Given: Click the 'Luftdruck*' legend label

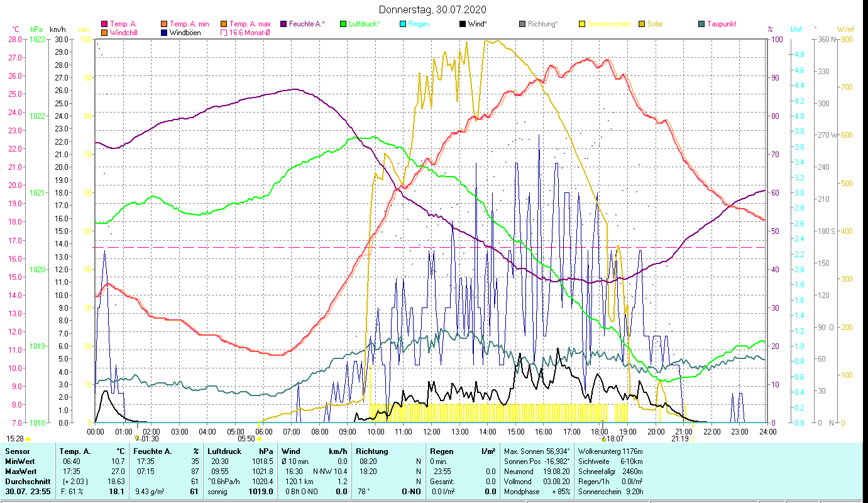Looking at the screenshot, I should click(365, 24).
